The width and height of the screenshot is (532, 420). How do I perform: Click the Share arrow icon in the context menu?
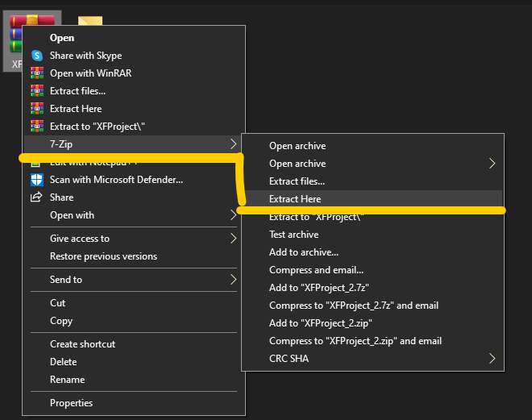[x=36, y=197]
